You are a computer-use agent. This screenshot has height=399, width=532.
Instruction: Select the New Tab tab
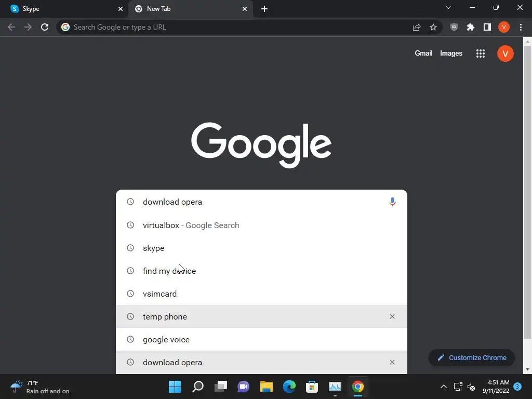[191, 9]
